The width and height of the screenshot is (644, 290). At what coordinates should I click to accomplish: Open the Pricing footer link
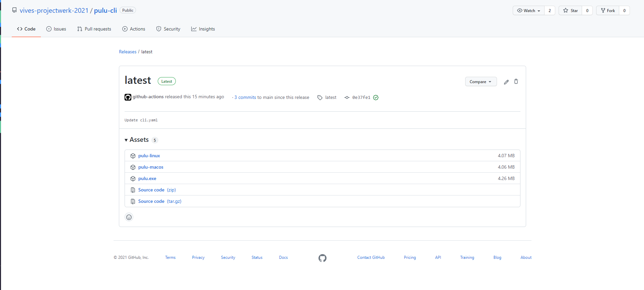tap(410, 257)
